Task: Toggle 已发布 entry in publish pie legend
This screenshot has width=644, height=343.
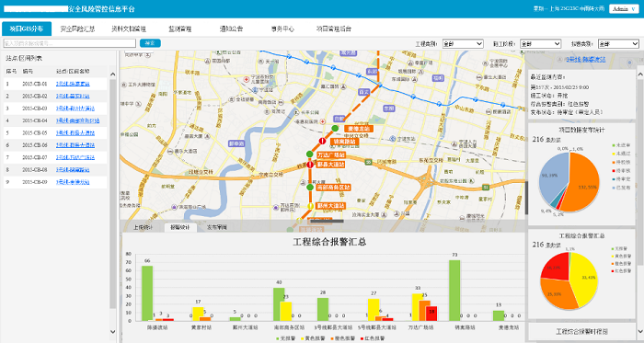Action: click(621, 187)
